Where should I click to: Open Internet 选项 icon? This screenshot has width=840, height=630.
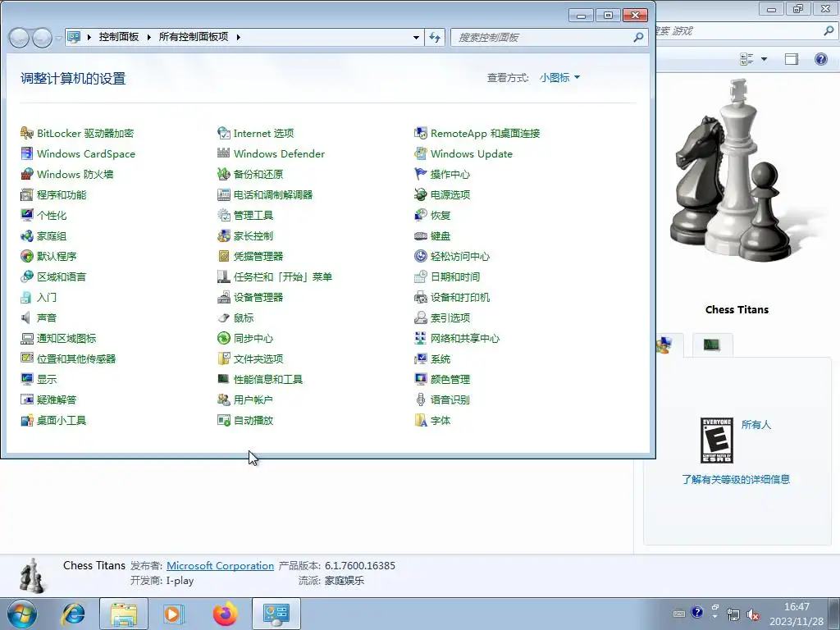coord(224,133)
